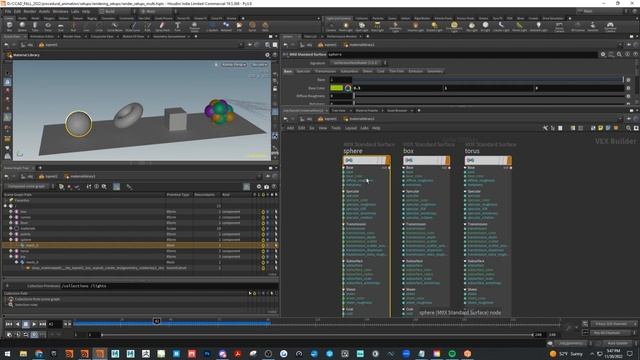This screenshot has height=360, width=640.
Task: Switch to the Specular parameter tab
Action: click(x=303, y=71)
